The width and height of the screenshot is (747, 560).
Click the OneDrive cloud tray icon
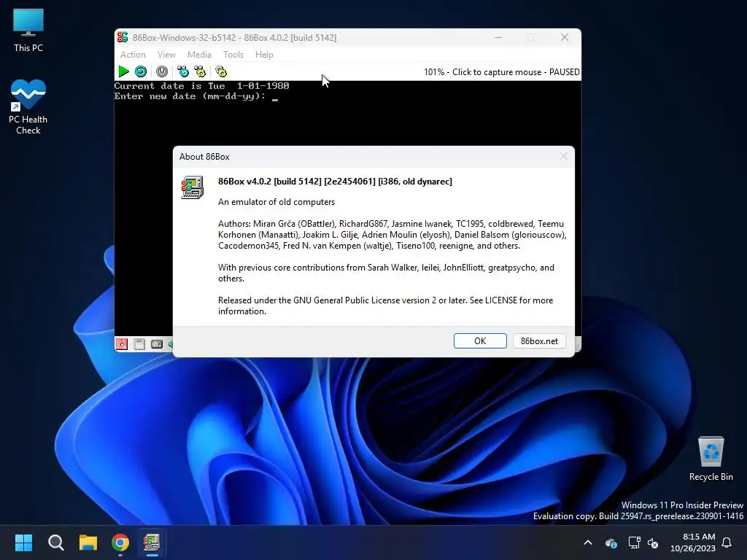coord(611,542)
